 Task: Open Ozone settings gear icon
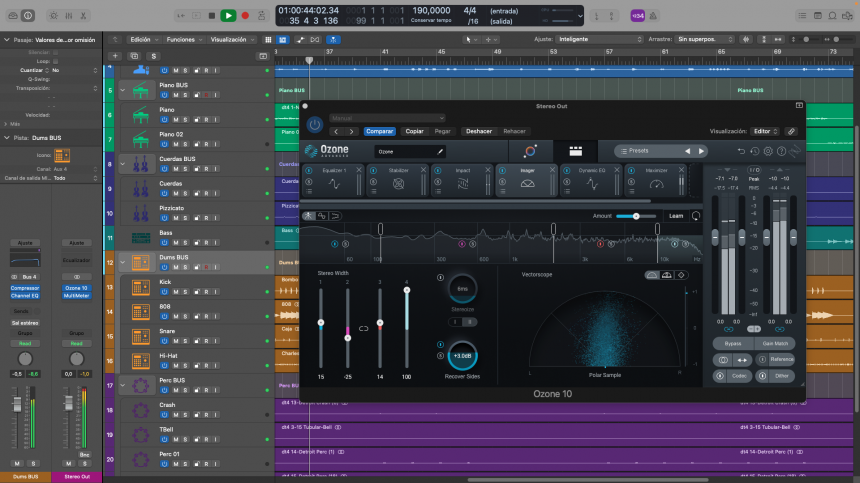pos(768,151)
